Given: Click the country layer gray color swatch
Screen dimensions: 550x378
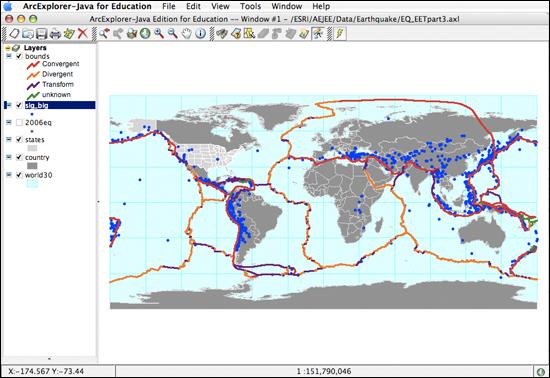Looking at the screenshot, I should [x=32, y=166].
